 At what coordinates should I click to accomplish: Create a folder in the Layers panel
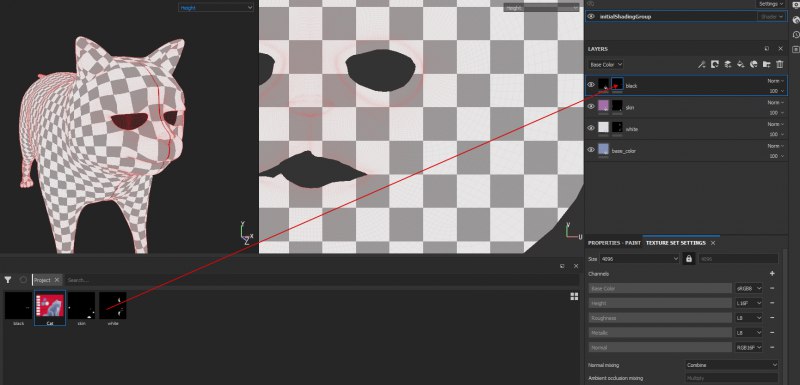766,64
